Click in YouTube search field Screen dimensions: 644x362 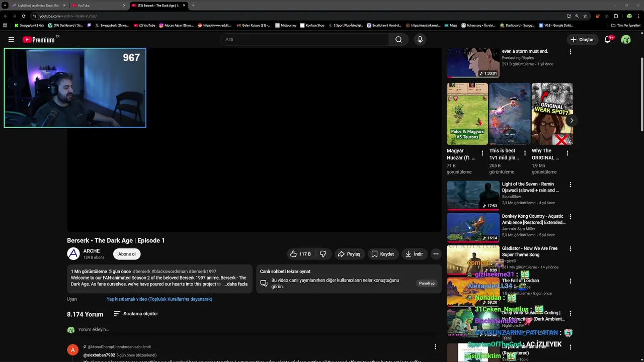pyautogui.click(x=304, y=39)
